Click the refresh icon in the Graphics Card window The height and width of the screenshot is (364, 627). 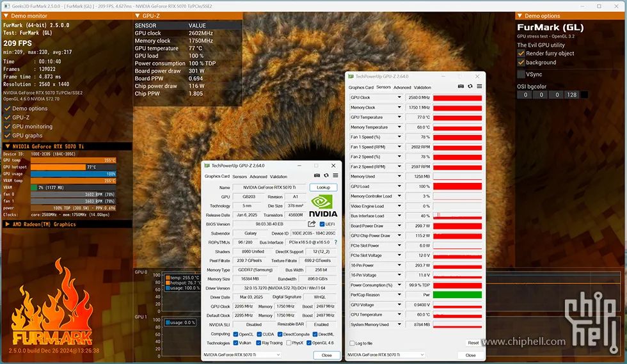pyautogui.click(x=326, y=175)
